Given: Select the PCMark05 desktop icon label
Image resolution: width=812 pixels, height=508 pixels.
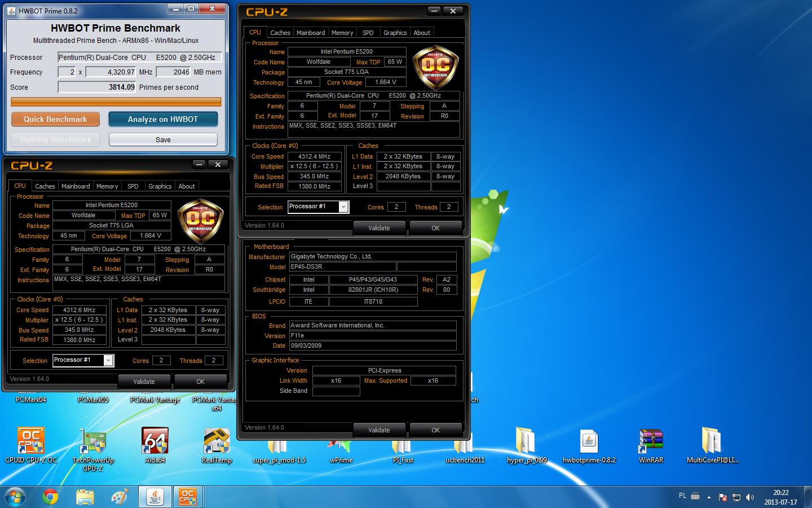Looking at the screenshot, I should pyautogui.click(x=93, y=400).
